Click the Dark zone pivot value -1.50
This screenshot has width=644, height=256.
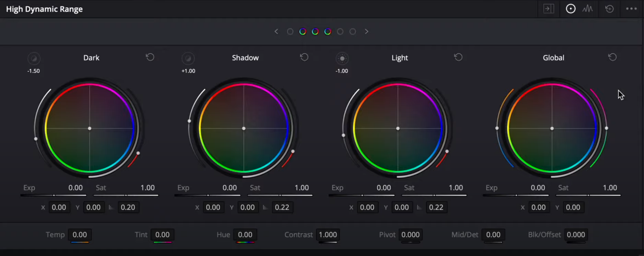[33, 71]
